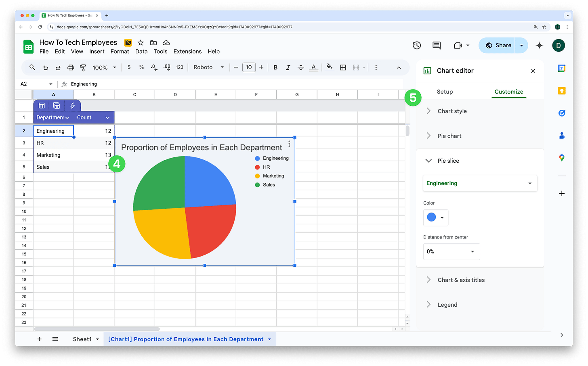
Task: Click the font size input field
Action: [x=249, y=67]
